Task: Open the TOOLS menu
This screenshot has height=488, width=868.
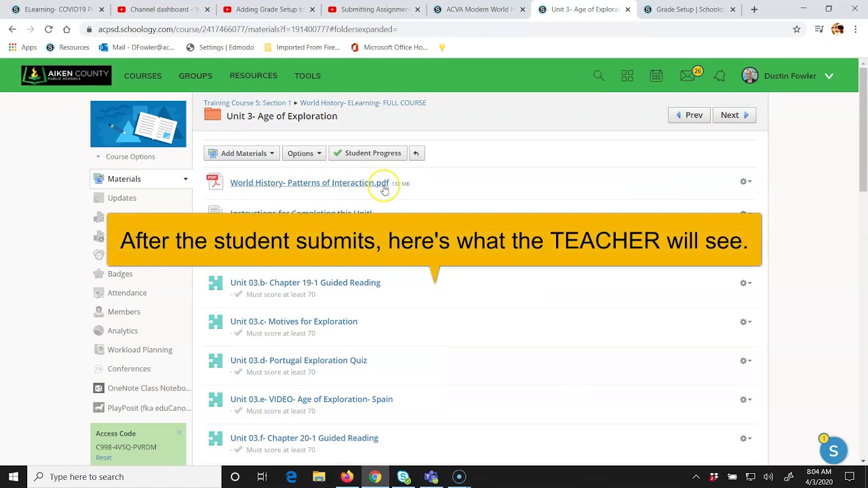Action: [307, 76]
